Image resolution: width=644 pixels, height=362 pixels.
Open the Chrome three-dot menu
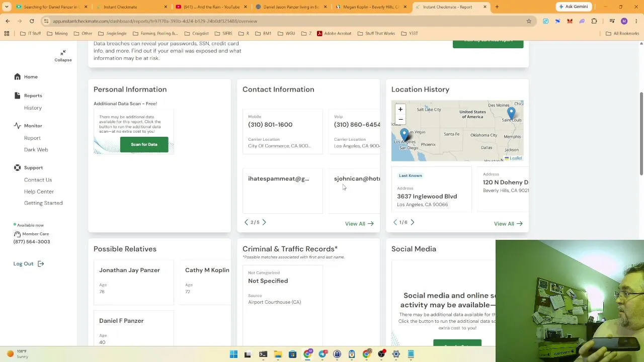[636, 21]
